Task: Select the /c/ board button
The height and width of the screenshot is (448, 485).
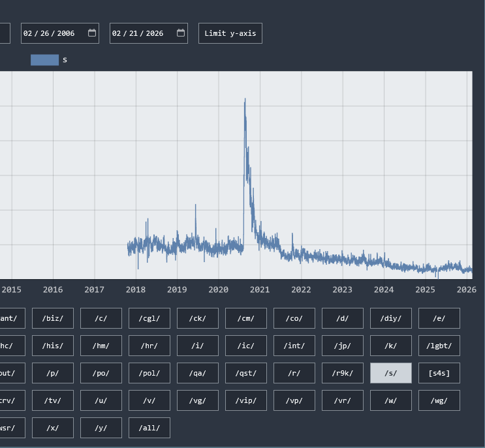Action: pyautogui.click(x=101, y=318)
